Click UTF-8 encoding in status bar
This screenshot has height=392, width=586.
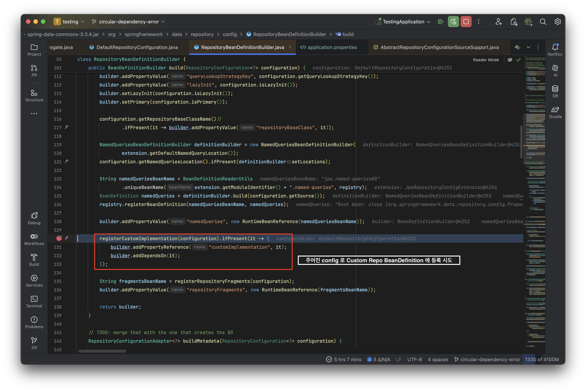point(414,359)
